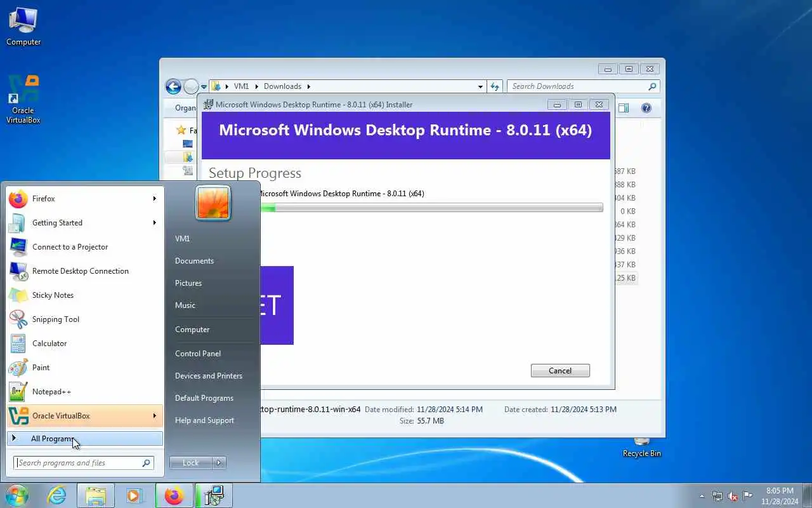The image size is (812, 508).
Task: Open All Programs list
Action: coord(84,438)
